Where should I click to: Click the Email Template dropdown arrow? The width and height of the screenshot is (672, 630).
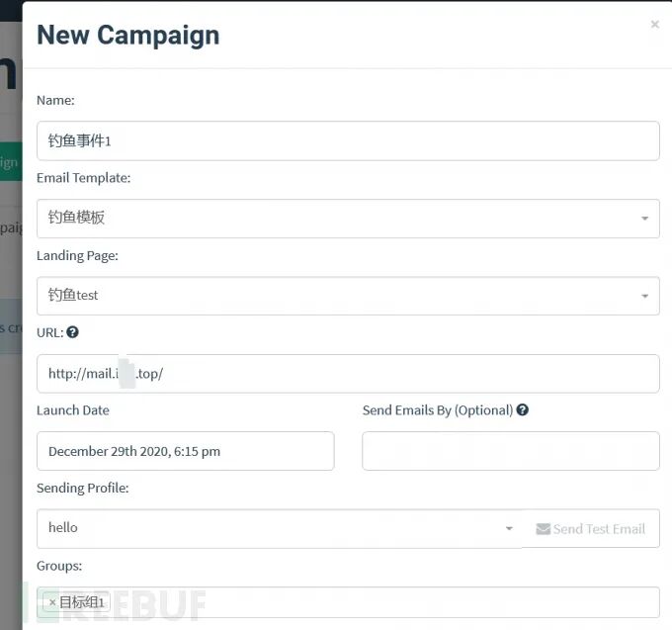coord(644,219)
